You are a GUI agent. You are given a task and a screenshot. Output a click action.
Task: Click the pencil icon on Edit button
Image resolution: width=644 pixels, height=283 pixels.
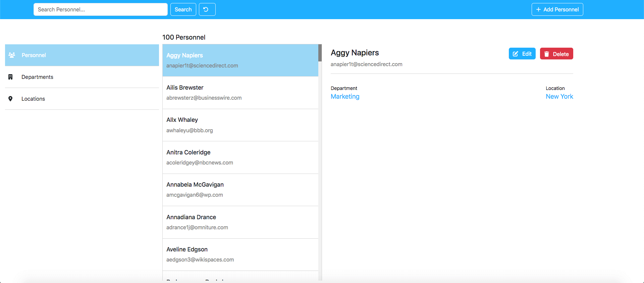coord(516,54)
